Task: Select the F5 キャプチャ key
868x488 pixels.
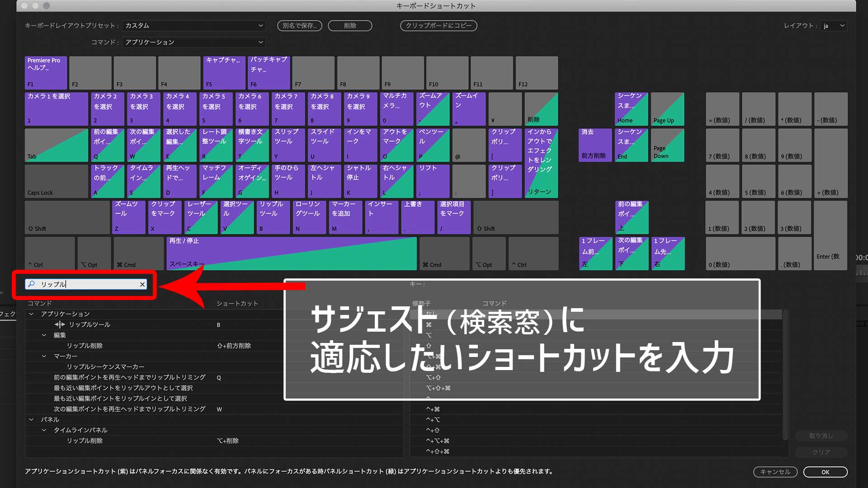Action: tap(224, 73)
